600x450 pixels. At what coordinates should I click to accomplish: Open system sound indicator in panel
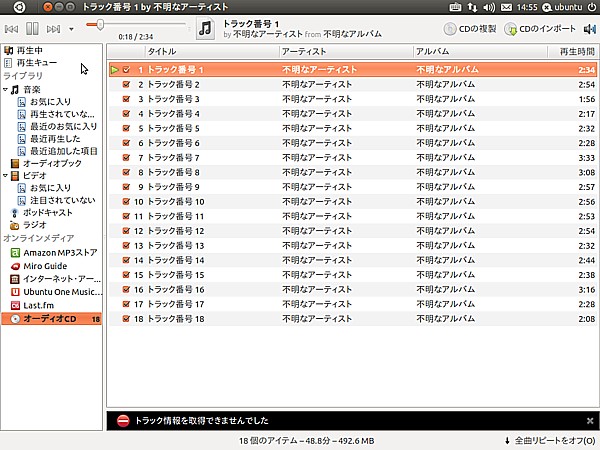(x=489, y=7)
